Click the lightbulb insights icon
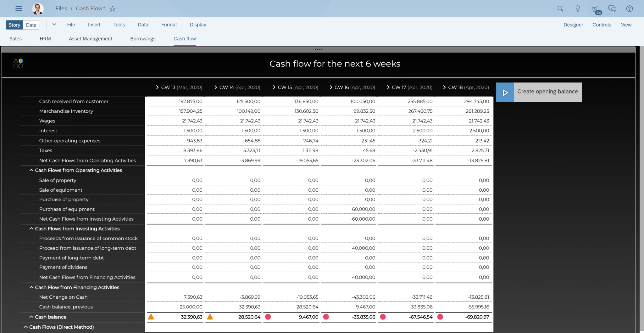The width and height of the screenshot is (644, 333). click(578, 9)
